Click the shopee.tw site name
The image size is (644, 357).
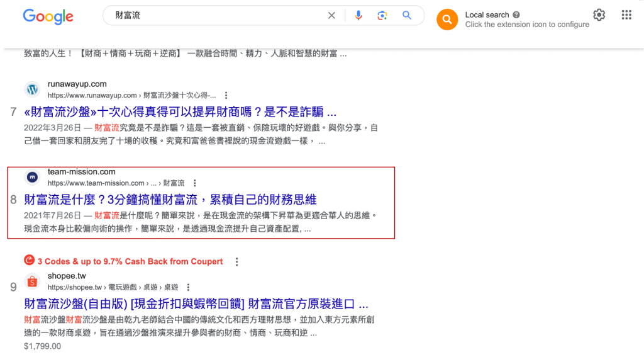pos(67,276)
